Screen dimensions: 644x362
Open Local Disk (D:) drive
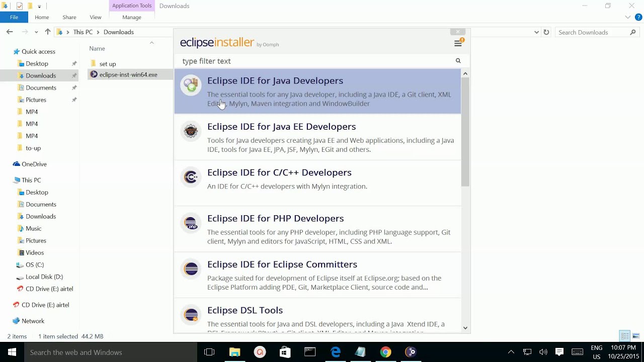(44, 277)
